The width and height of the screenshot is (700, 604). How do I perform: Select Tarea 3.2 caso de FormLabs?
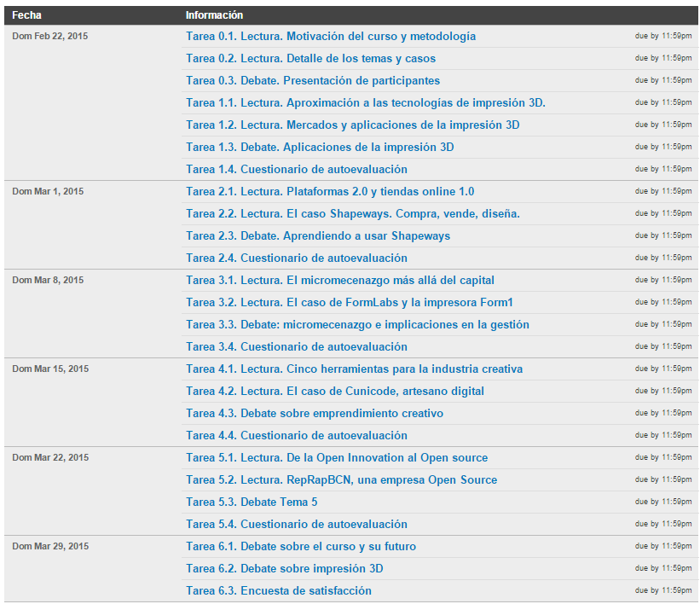coord(350,303)
